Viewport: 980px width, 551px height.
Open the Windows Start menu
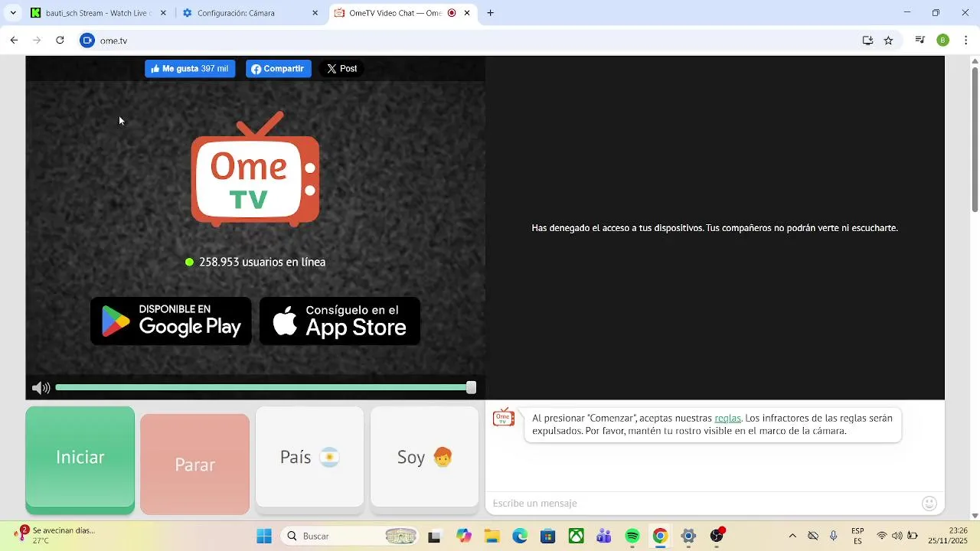[264, 536]
